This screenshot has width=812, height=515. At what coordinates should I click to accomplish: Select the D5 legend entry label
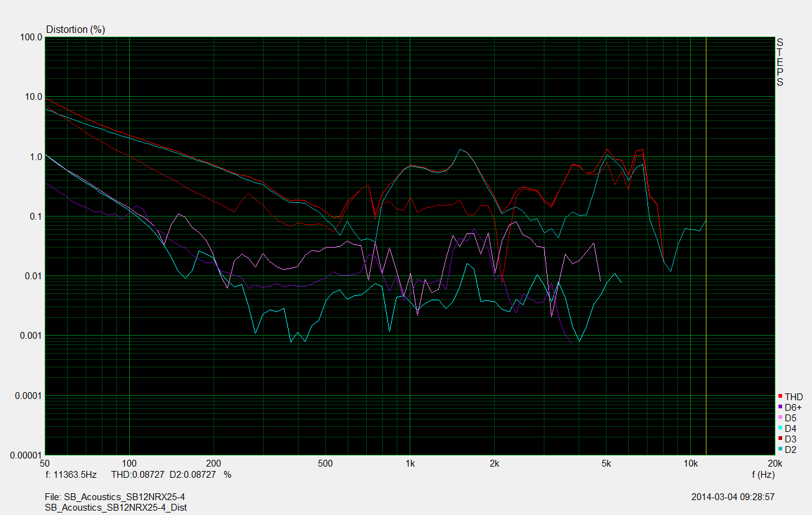[x=790, y=418]
